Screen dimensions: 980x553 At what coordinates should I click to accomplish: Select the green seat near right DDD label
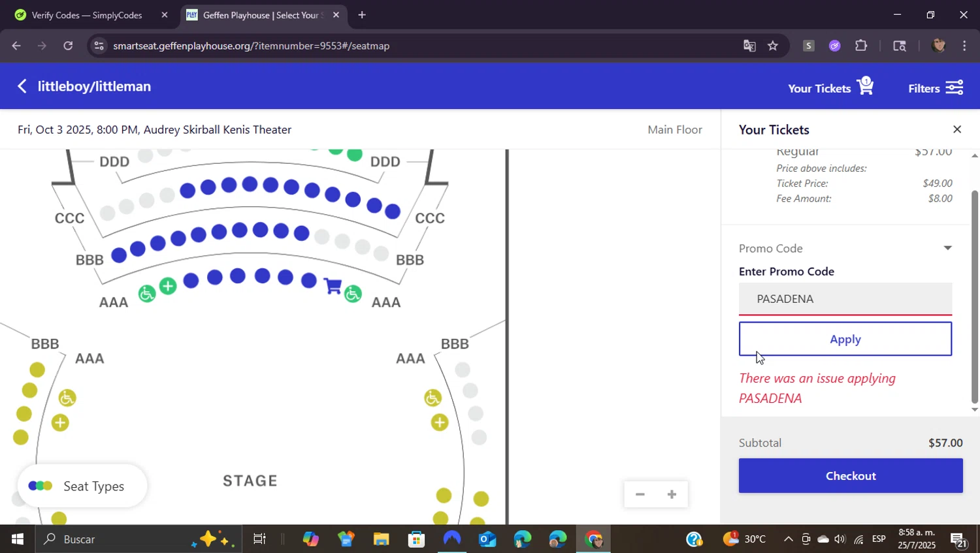pyautogui.click(x=355, y=155)
